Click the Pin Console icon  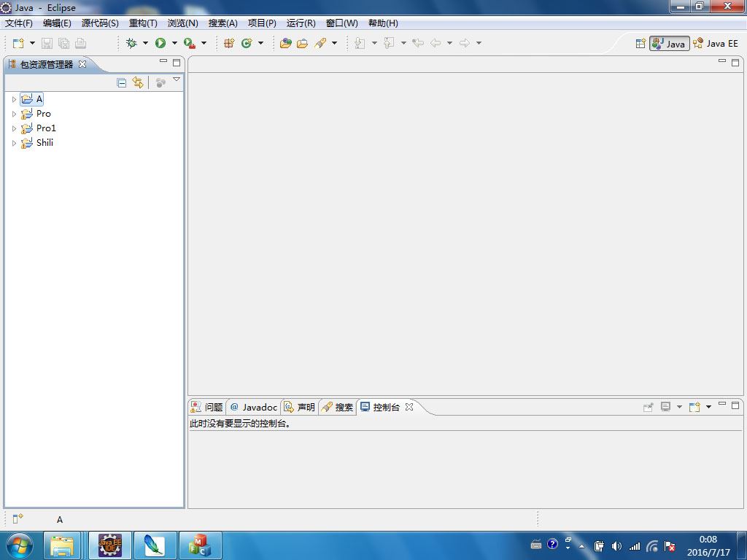(x=648, y=407)
